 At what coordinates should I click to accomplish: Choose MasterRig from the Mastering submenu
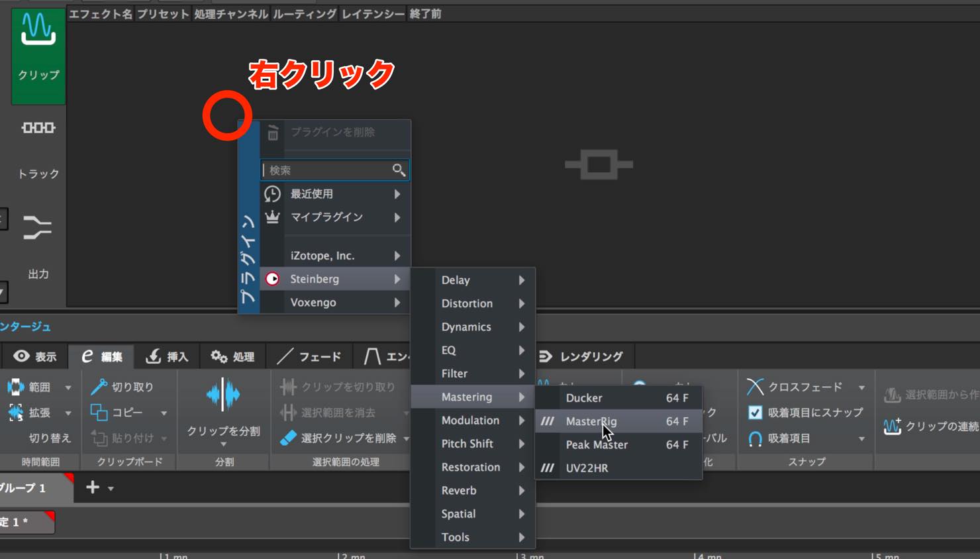tap(618, 421)
